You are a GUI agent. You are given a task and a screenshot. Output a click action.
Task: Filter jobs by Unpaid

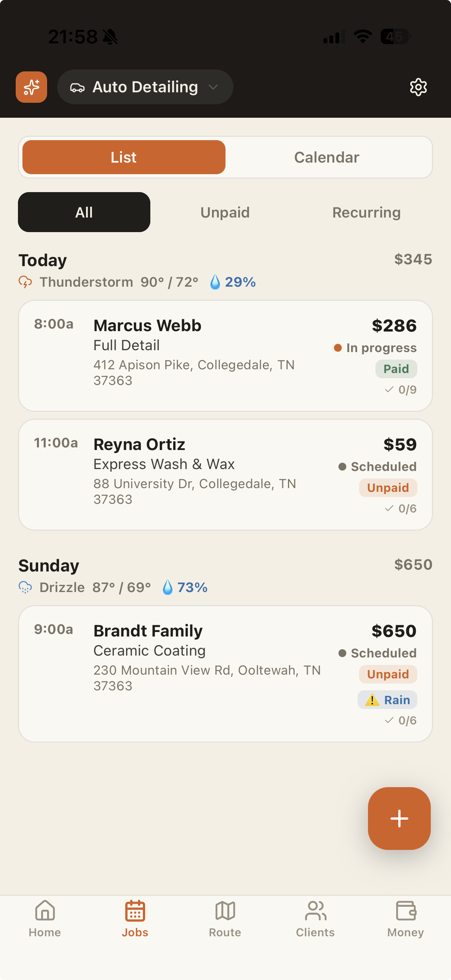(x=225, y=212)
